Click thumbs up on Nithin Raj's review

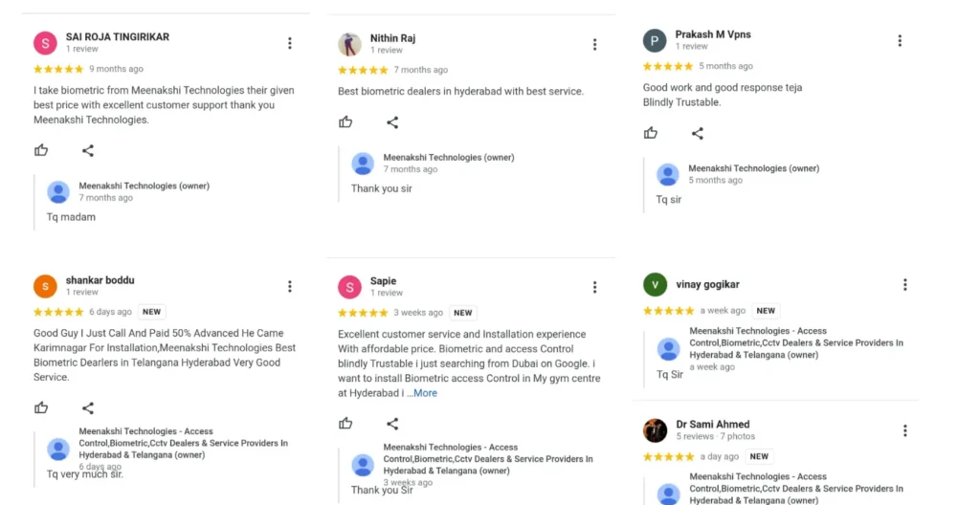tap(345, 122)
